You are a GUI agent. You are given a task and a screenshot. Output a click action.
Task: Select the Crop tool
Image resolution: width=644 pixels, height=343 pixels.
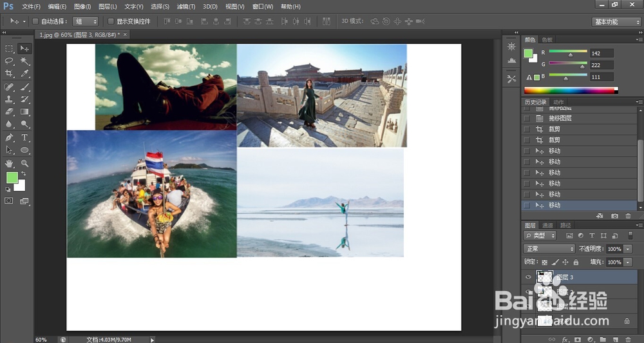[9, 73]
